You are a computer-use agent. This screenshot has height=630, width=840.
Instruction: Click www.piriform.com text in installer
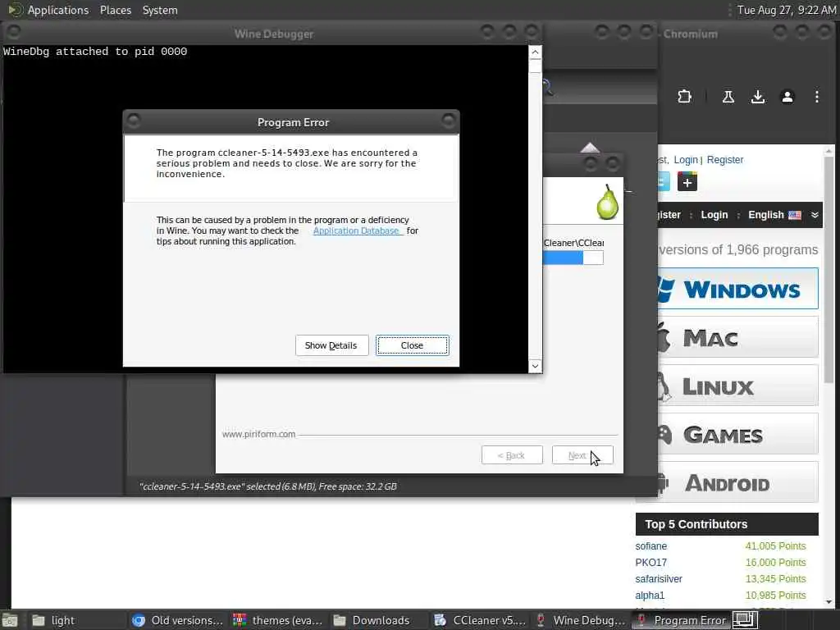258,434
